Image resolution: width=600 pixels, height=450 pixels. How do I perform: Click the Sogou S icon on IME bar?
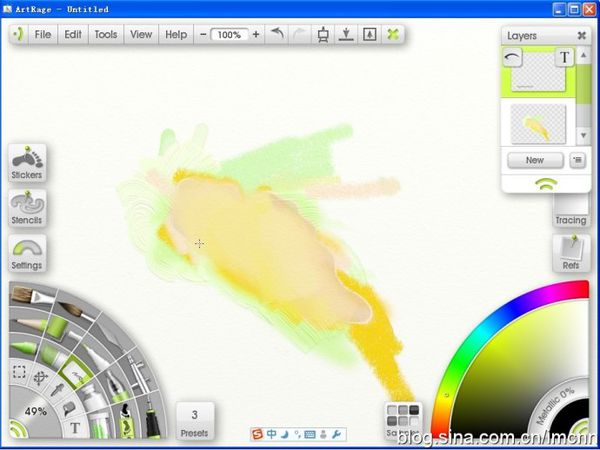(x=258, y=434)
